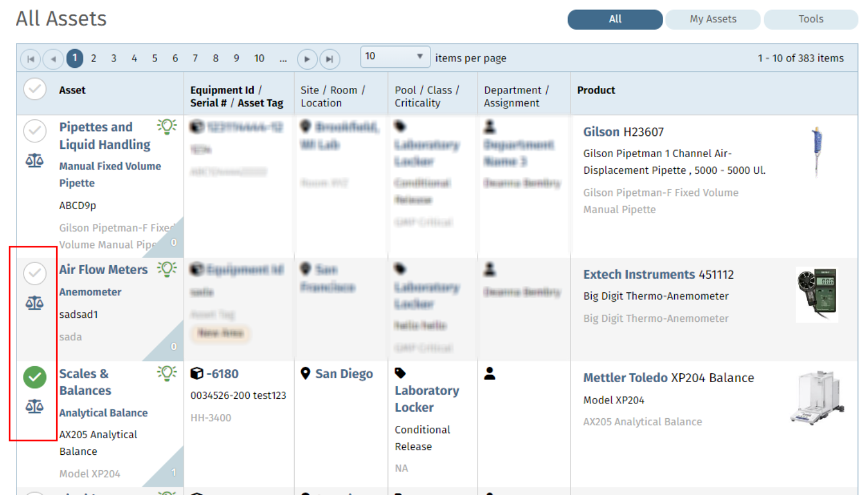Click Product column header
Viewport: 868px width, 495px height.
tap(596, 90)
